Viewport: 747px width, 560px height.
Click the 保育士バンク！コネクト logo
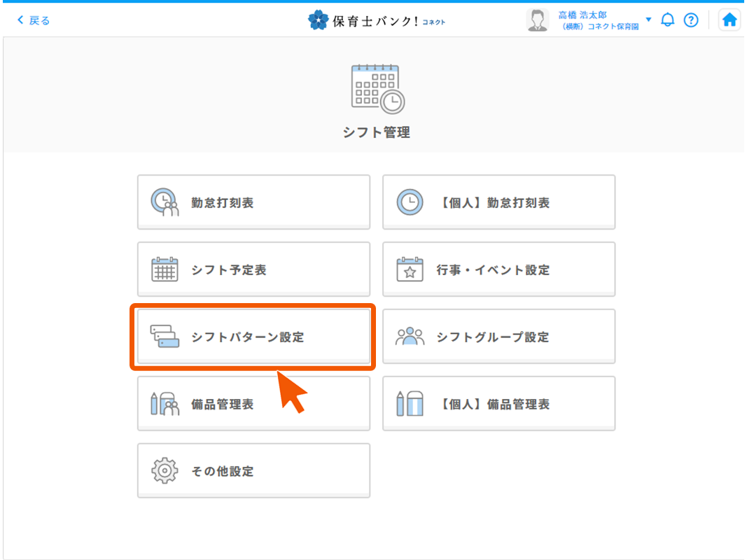[377, 21]
